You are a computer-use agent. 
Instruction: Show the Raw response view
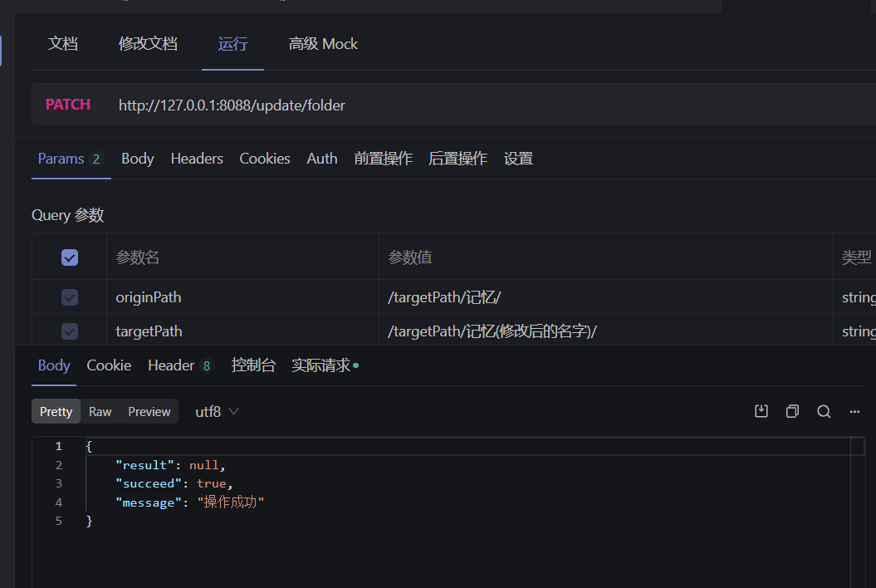pyautogui.click(x=100, y=412)
